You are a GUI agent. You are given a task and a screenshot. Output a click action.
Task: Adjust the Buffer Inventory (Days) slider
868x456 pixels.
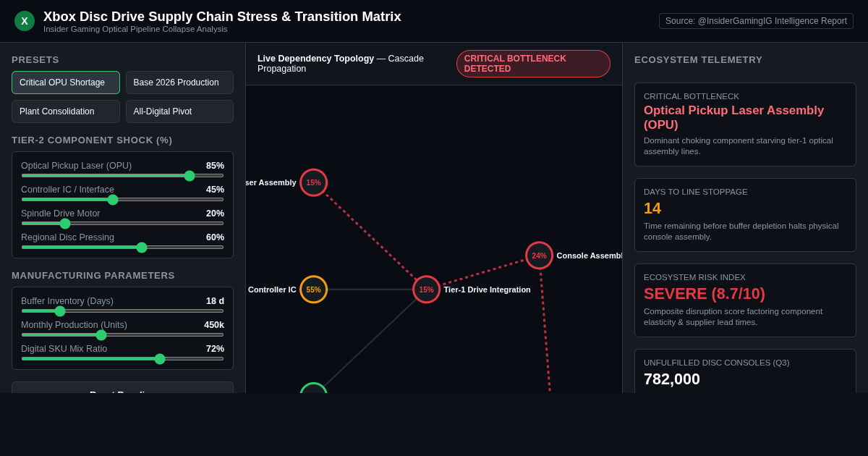[122, 311]
